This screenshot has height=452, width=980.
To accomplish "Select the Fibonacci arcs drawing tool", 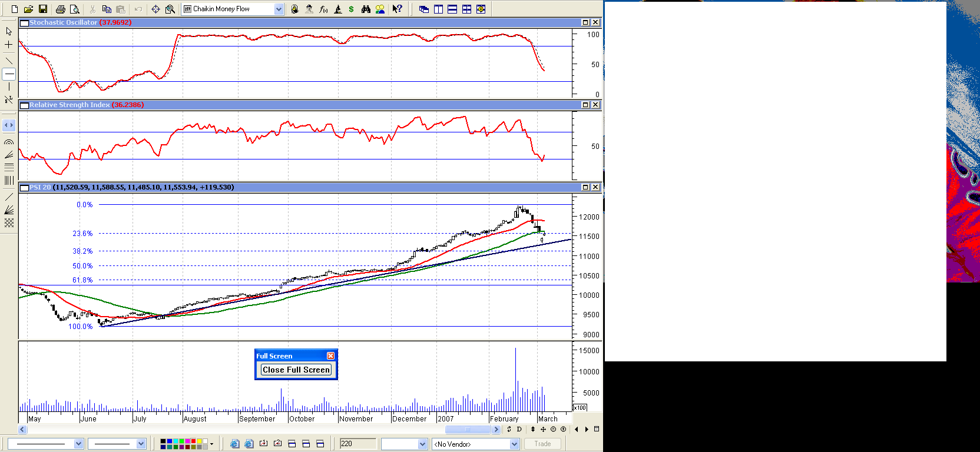I will tap(9, 142).
